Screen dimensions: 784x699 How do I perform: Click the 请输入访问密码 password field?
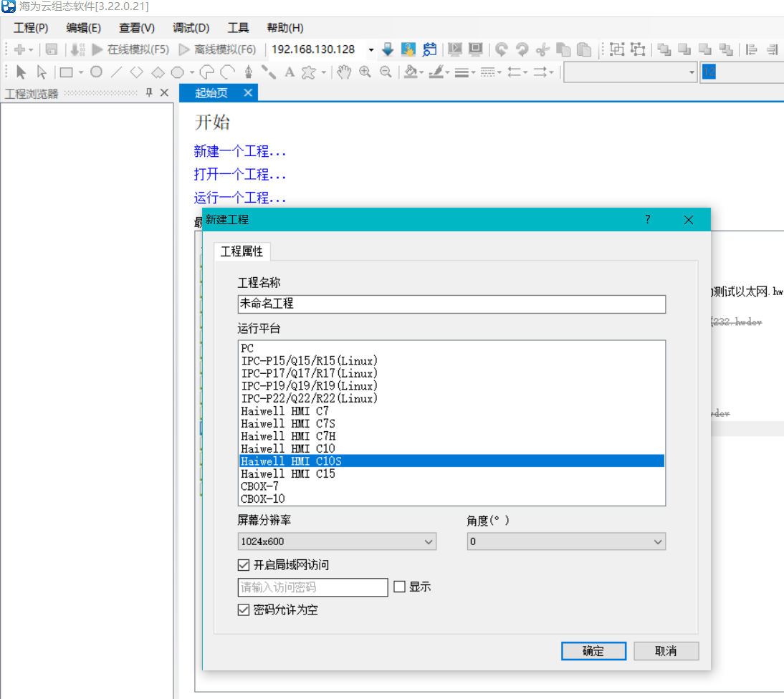pos(313,587)
